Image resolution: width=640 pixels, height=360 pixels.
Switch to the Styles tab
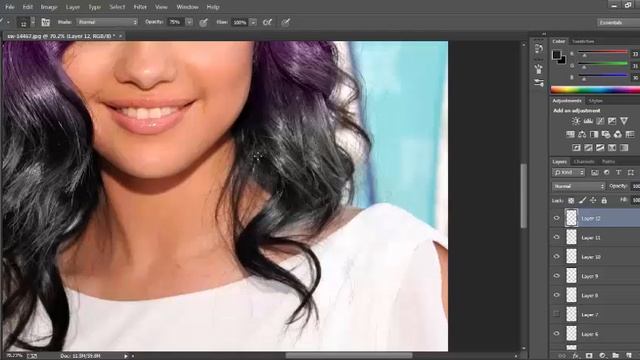pyautogui.click(x=596, y=101)
